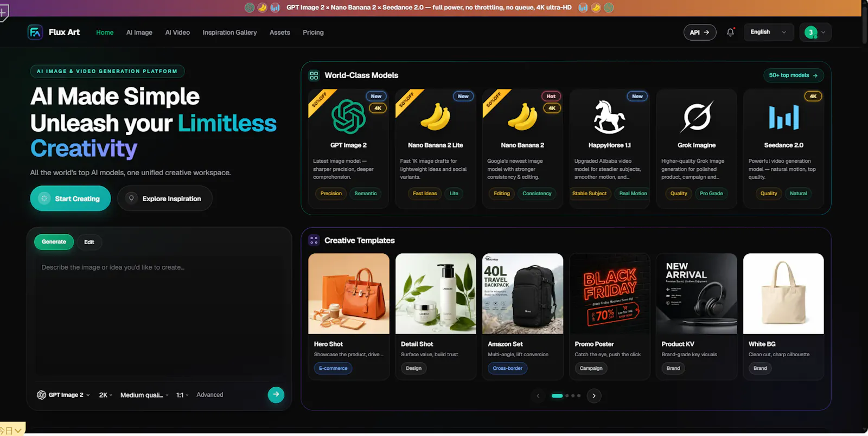Click the Cross-border tag on Amazon Set
868x436 pixels.
(x=507, y=368)
